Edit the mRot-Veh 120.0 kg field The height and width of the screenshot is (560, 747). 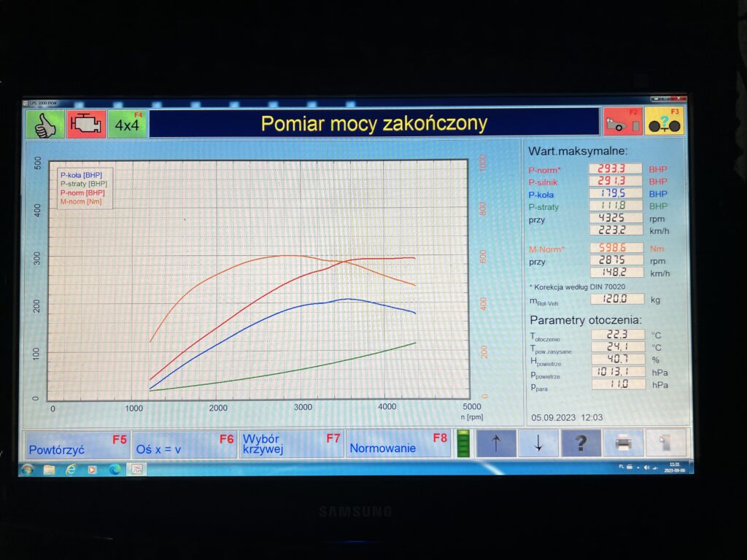tap(617, 298)
